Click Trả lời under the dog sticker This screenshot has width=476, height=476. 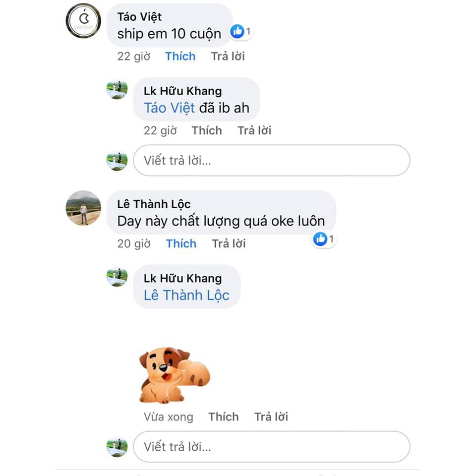pyautogui.click(x=271, y=417)
